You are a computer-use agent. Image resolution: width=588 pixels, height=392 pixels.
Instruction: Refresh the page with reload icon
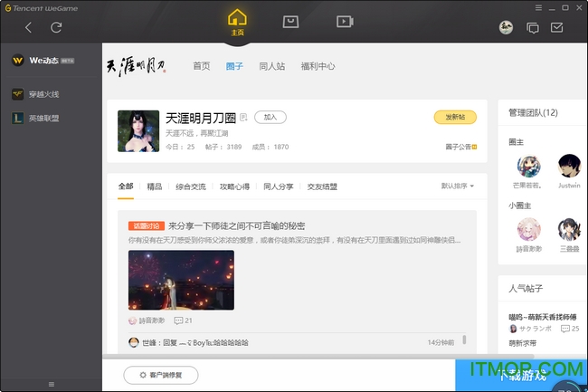click(x=56, y=27)
